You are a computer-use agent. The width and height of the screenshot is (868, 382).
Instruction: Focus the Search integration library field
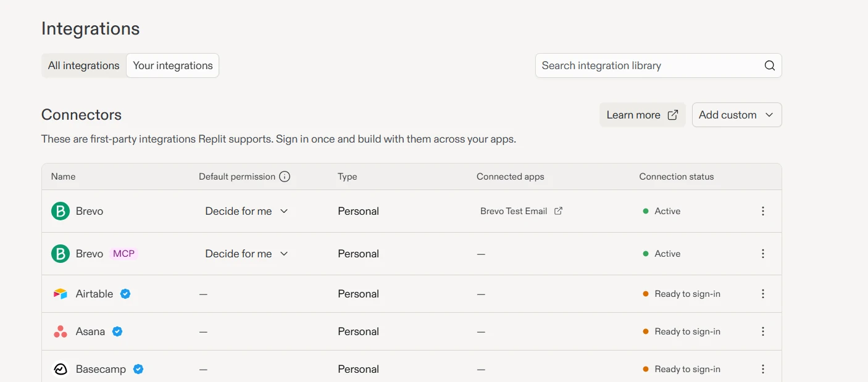coord(658,65)
